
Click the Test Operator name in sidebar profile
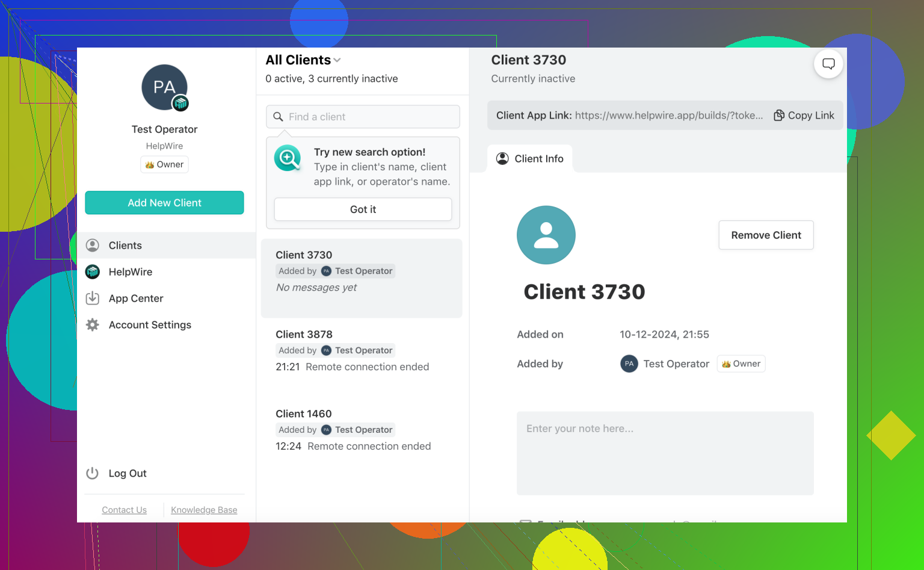pos(164,129)
